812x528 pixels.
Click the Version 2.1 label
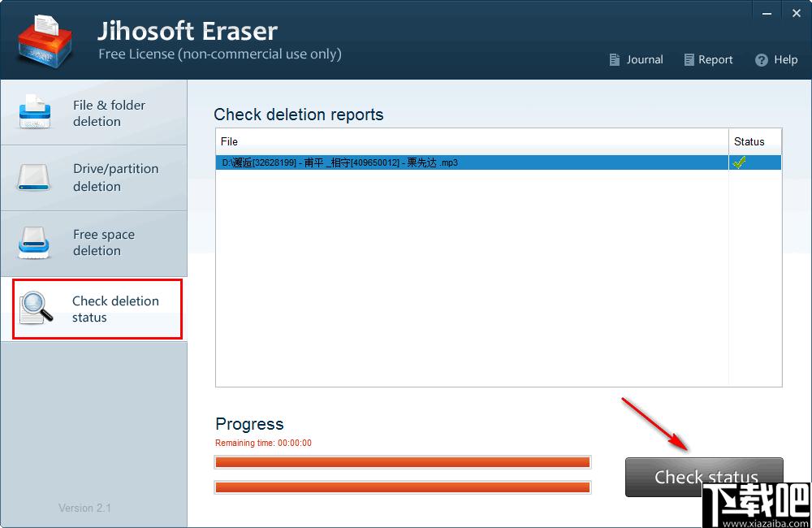tap(85, 509)
